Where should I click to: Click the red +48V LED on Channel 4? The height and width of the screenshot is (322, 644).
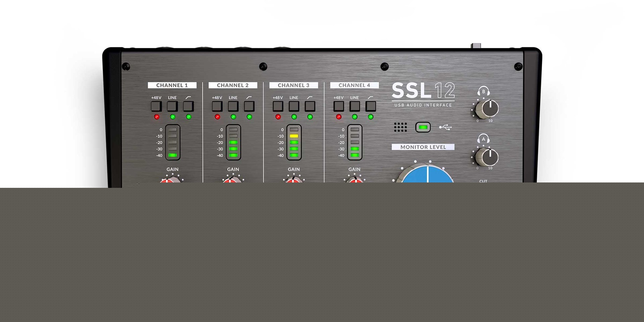(x=339, y=117)
